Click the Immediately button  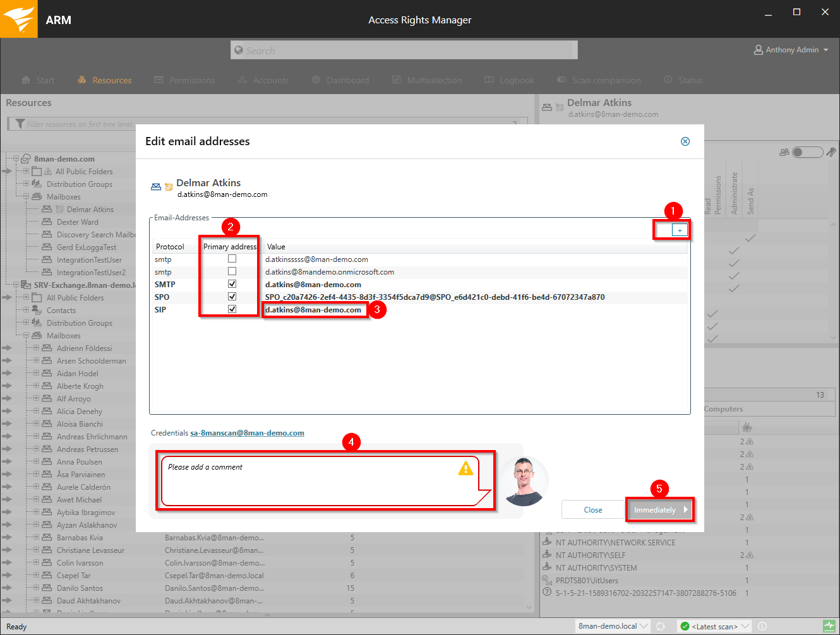tap(660, 510)
